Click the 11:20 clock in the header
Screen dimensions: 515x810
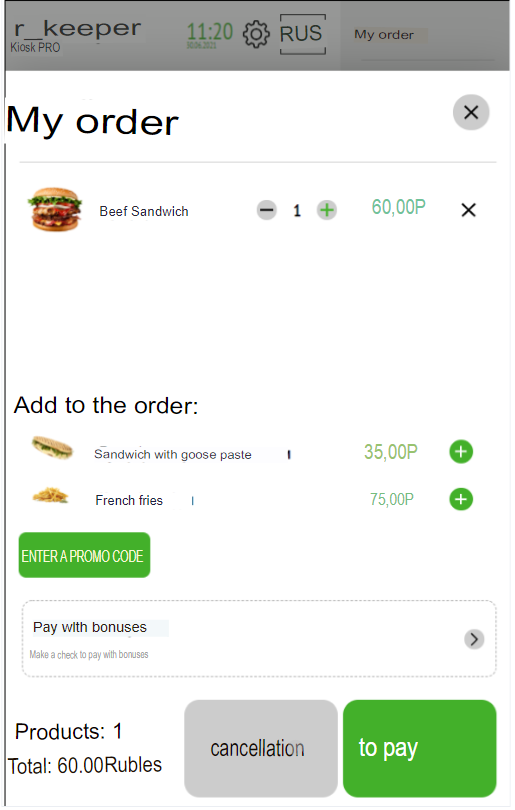click(209, 33)
